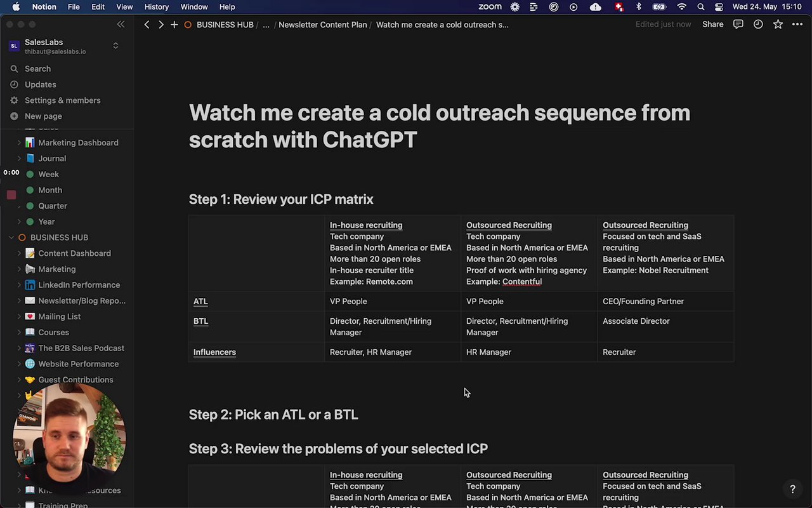Expand the Content Dashboard tree arrow
Viewport: 812px width, 508px height.
tap(19, 253)
